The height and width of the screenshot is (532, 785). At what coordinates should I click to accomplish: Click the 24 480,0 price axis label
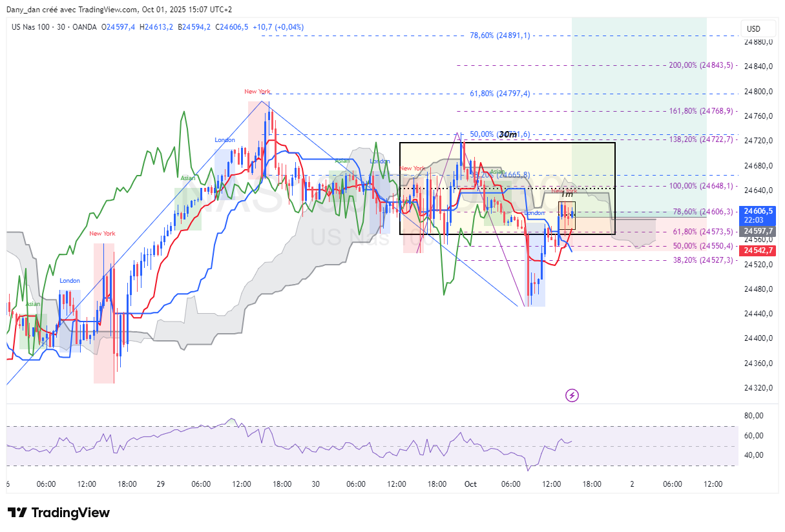(759, 289)
